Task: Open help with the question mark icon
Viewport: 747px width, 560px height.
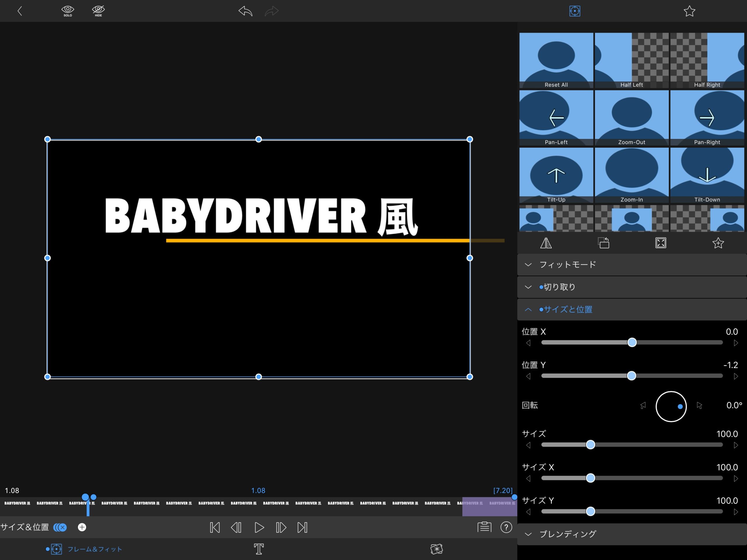Action: click(x=506, y=527)
